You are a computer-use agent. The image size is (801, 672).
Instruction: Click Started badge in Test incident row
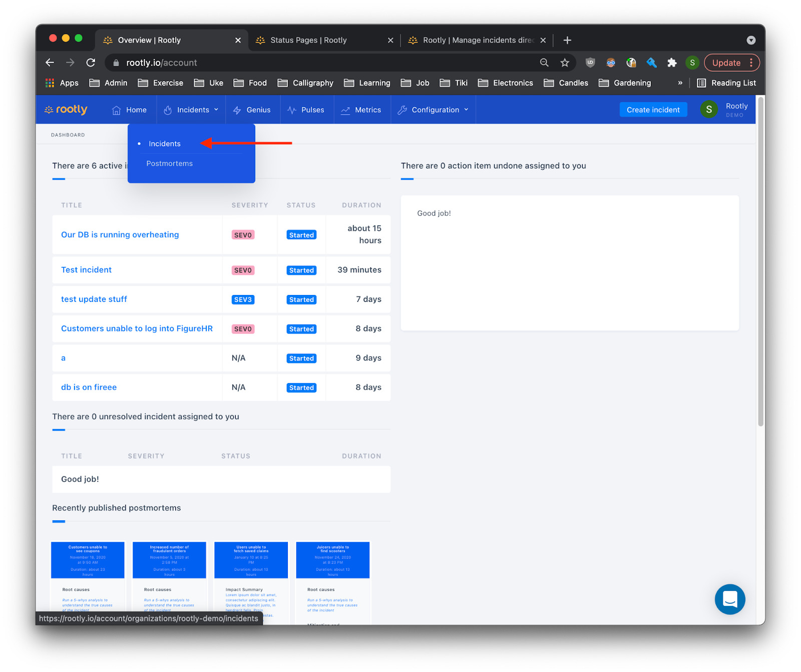click(301, 270)
